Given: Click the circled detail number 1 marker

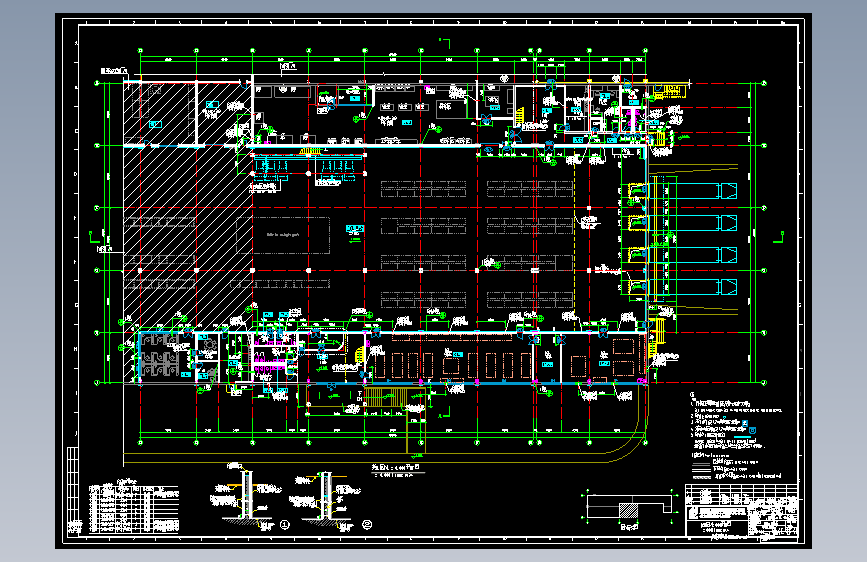Looking at the screenshot, I should 285,524.
